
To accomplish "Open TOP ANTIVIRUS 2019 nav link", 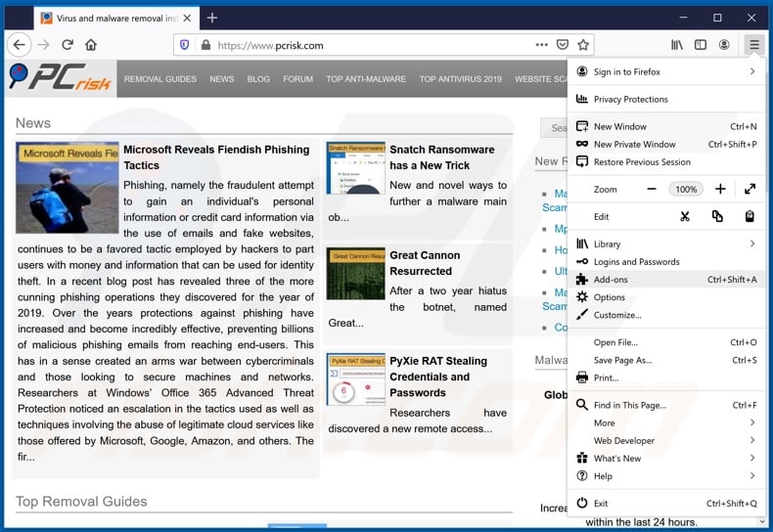I will click(461, 79).
